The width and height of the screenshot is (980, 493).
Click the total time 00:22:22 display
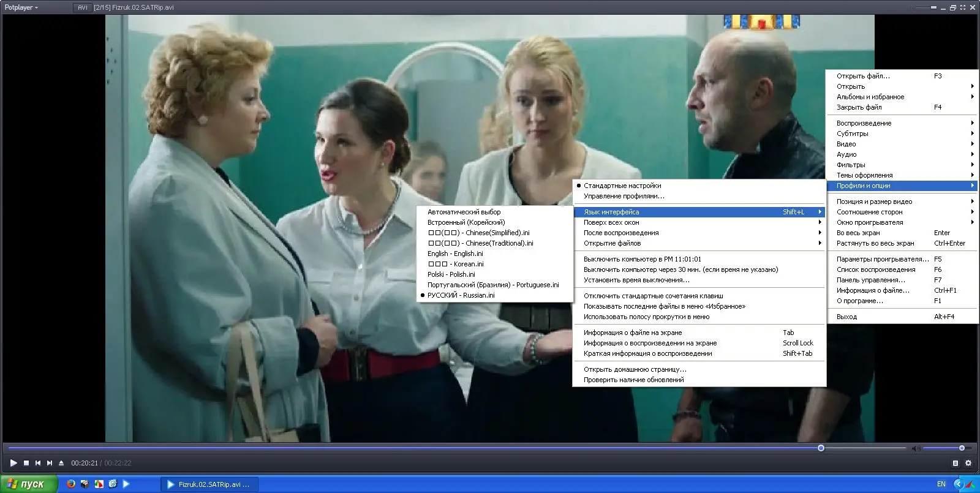pyautogui.click(x=118, y=463)
